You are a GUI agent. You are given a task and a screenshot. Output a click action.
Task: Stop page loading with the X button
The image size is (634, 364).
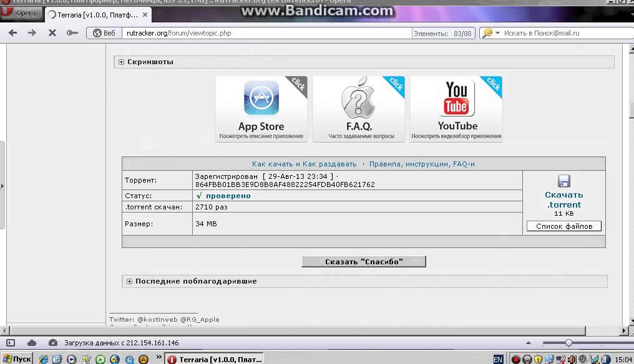(52, 33)
